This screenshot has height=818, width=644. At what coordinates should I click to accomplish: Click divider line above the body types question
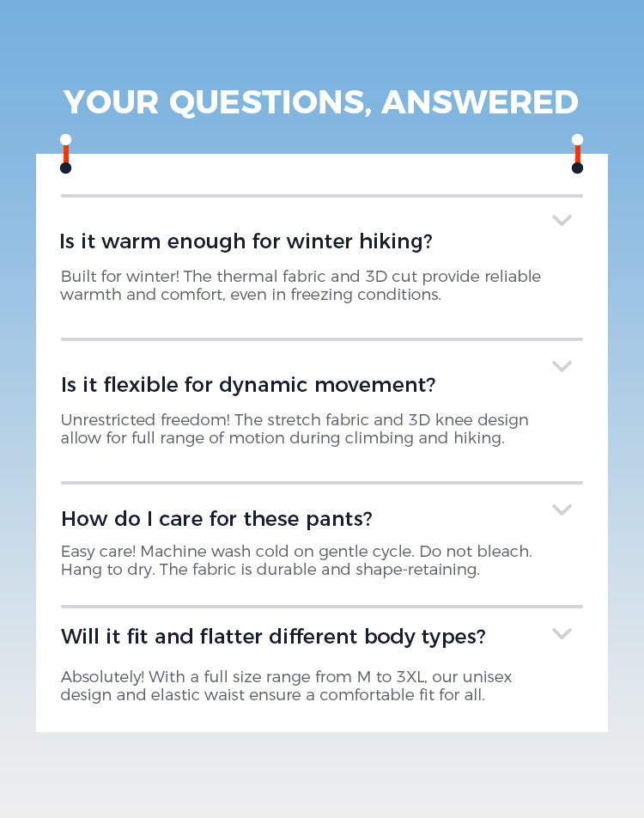(x=321, y=607)
